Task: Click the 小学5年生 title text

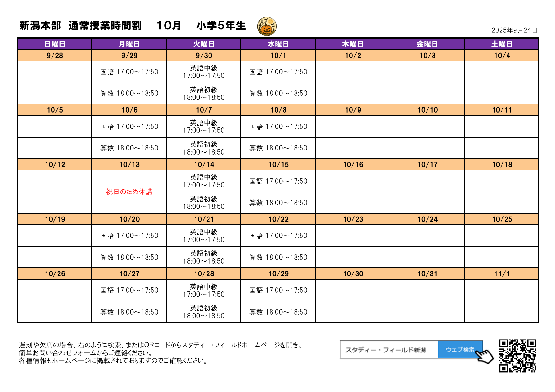Action: (x=221, y=26)
